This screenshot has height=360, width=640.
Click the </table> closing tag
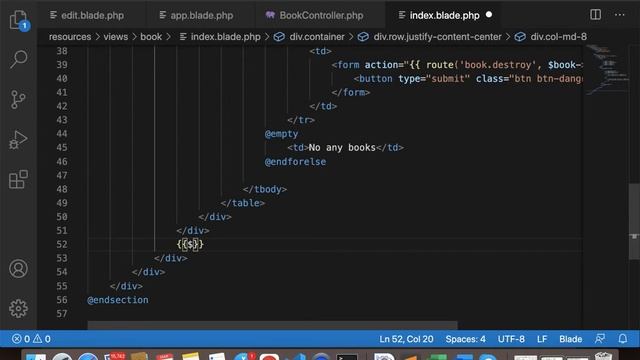(x=243, y=203)
